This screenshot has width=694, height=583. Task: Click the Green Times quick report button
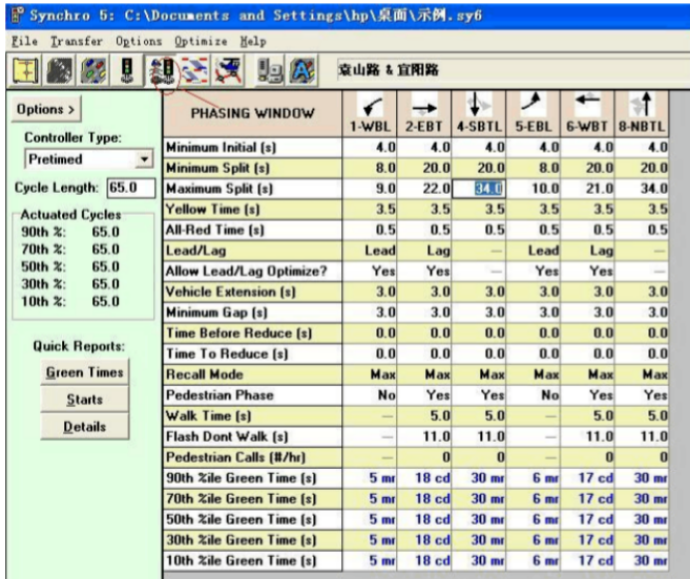[85, 372]
